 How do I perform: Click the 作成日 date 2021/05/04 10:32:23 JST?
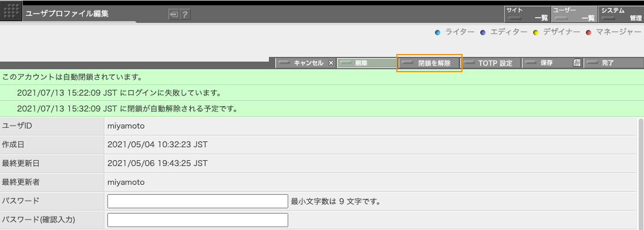(157, 144)
